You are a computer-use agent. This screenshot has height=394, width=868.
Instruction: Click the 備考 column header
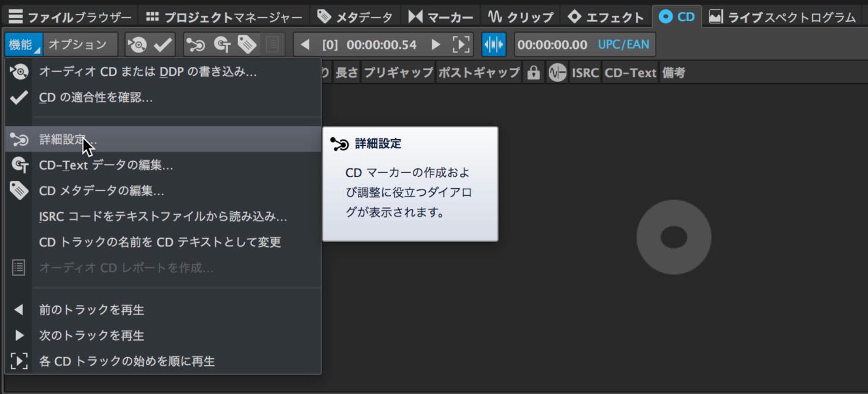coord(673,73)
